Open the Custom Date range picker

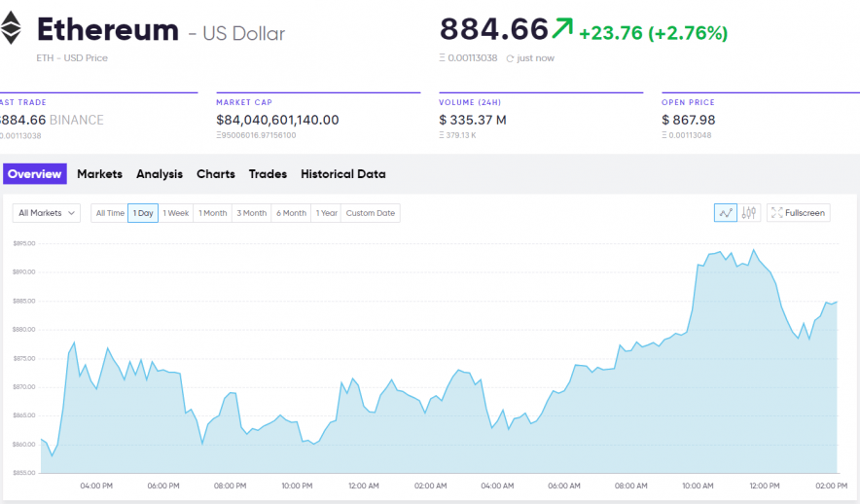(x=370, y=213)
